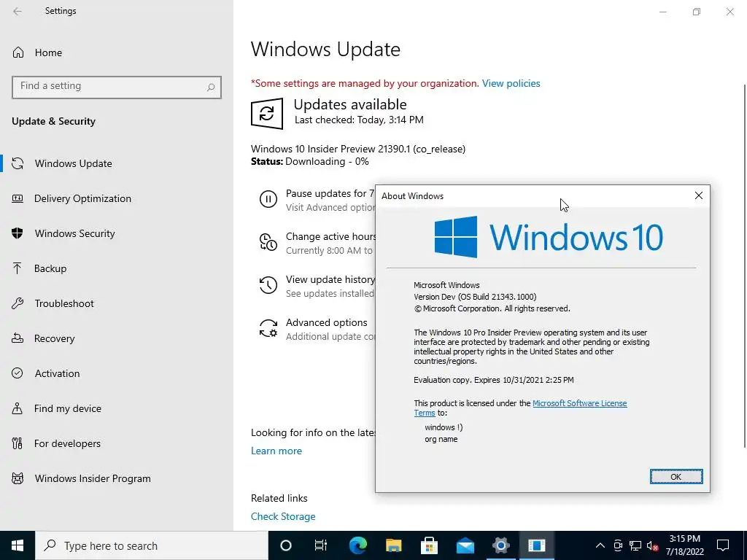Click the search magnifier in Find a setting
The height and width of the screenshot is (560, 747).
click(x=211, y=87)
